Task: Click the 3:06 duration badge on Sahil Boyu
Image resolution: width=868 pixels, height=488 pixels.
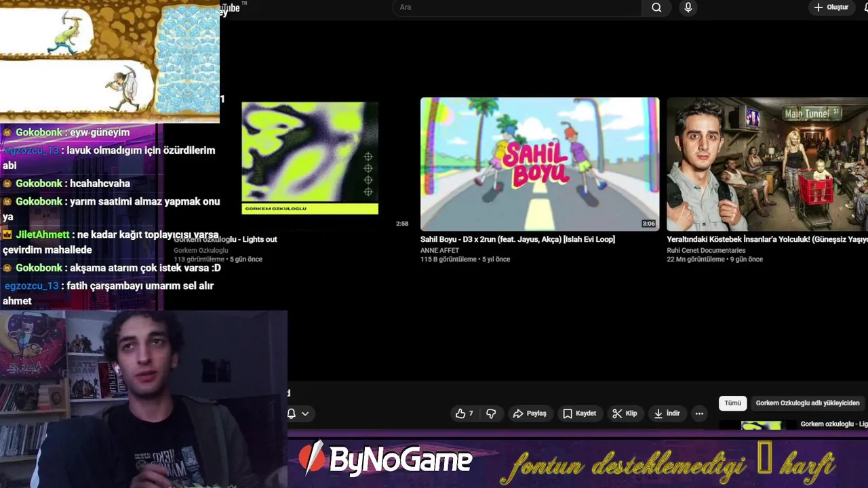Action: 648,224
